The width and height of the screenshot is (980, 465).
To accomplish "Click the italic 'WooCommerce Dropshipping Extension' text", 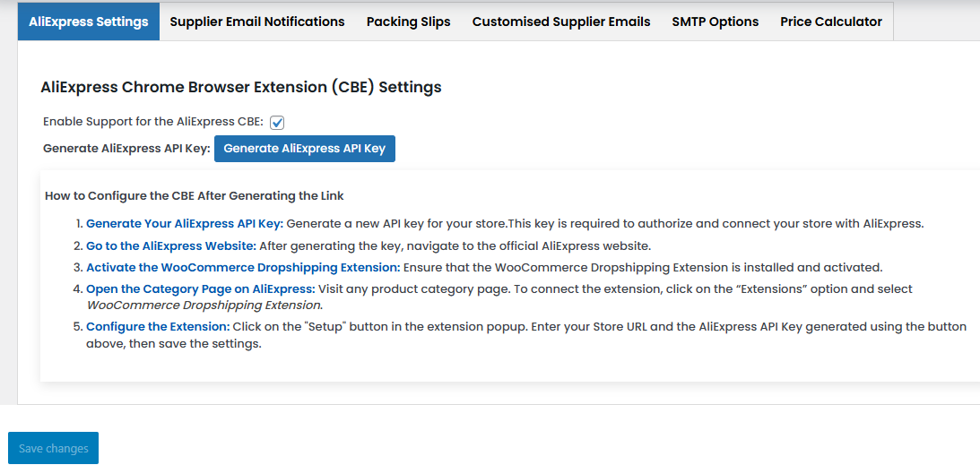I will [x=204, y=305].
